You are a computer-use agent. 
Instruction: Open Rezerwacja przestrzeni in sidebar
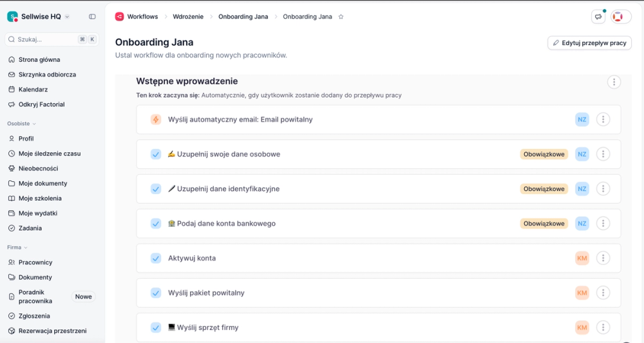coord(52,331)
